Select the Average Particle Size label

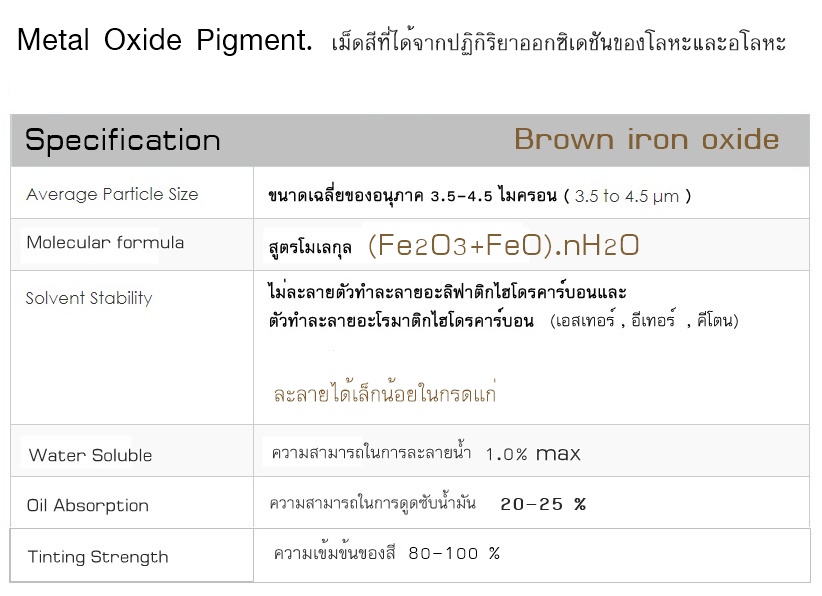pyautogui.click(x=112, y=194)
